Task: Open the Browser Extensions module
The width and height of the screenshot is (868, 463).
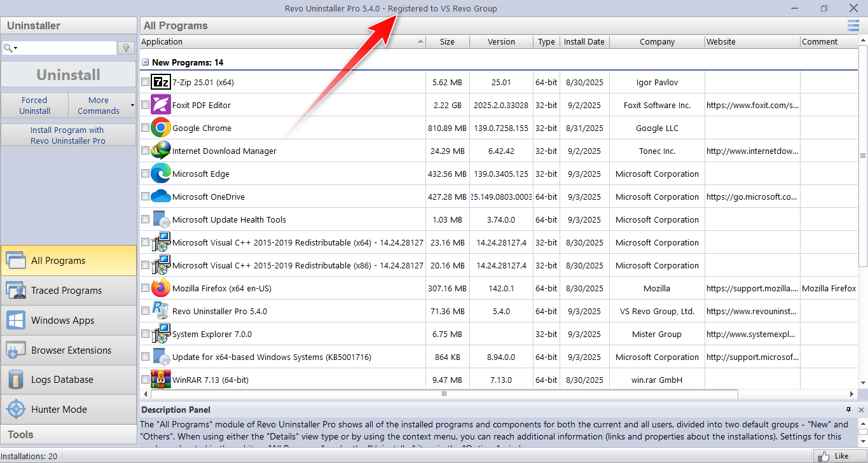Action: coord(69,350)
